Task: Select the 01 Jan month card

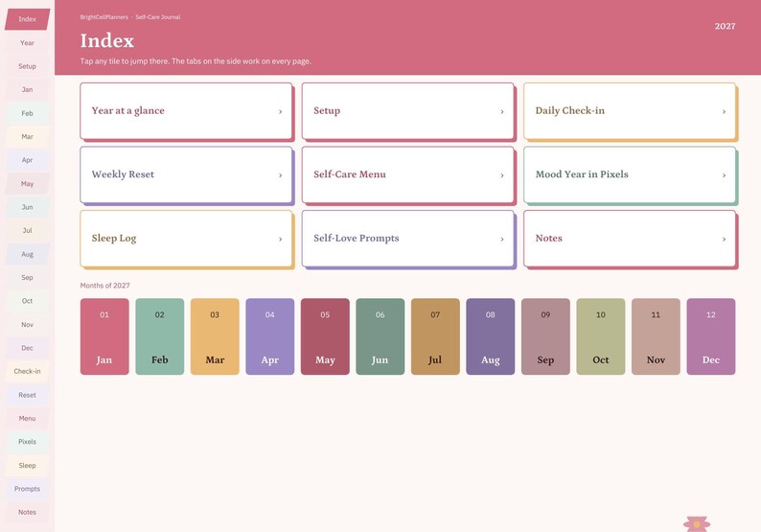Action: click(104, 336)
